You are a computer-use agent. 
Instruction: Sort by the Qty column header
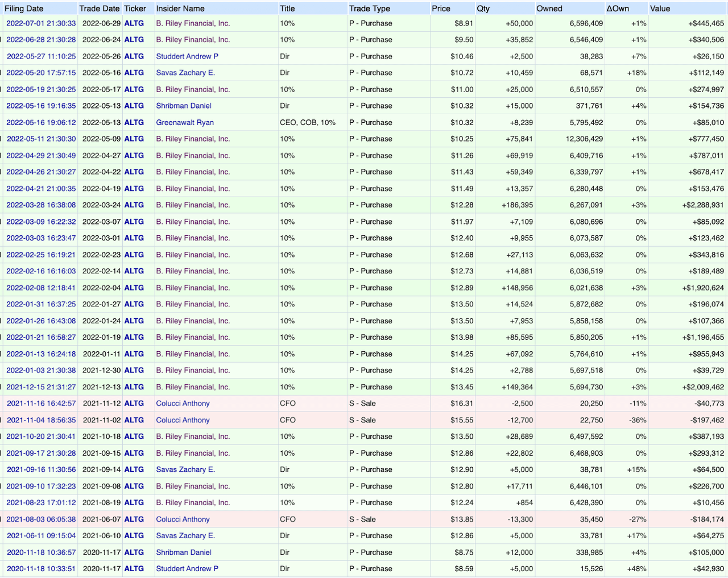click(x=483, y=9)
